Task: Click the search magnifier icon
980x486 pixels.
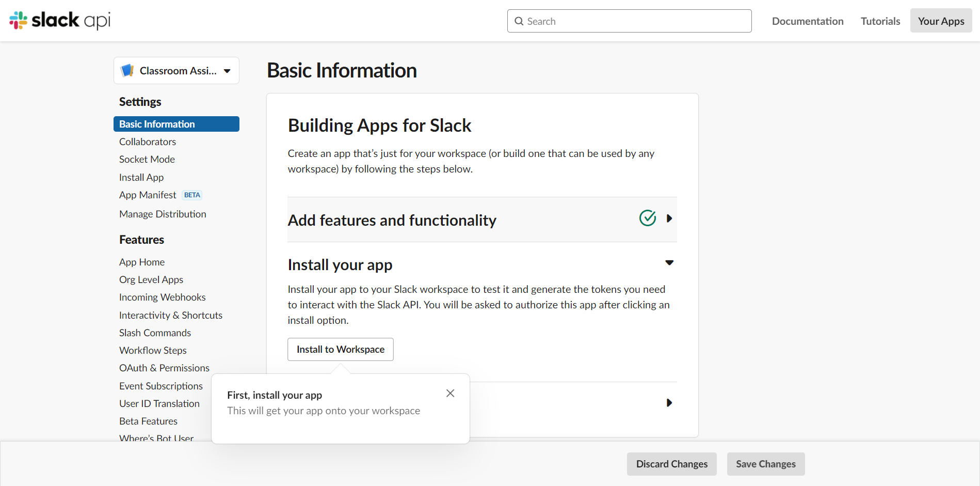Action: coord(519,21)
